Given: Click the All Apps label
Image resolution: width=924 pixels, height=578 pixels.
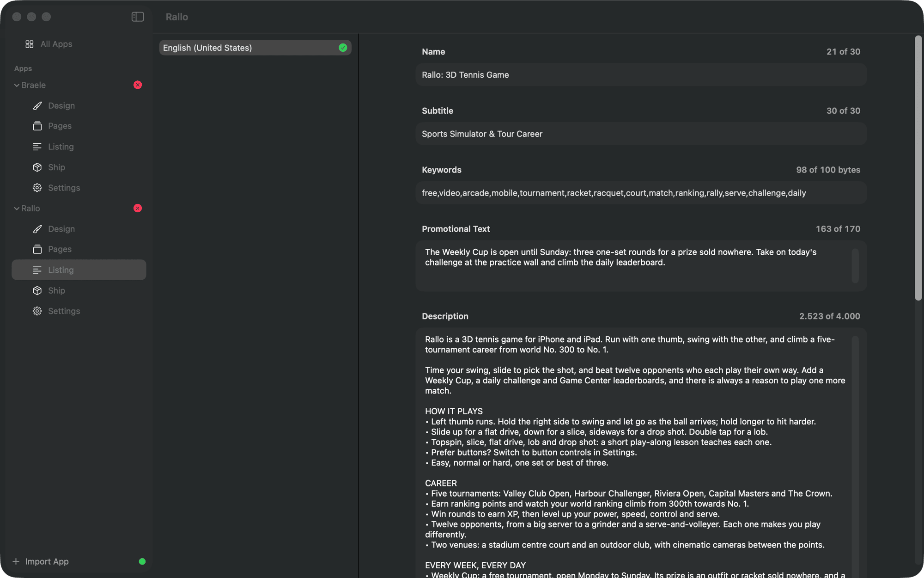Looking at the screenshot, I should tap(56, 44).
